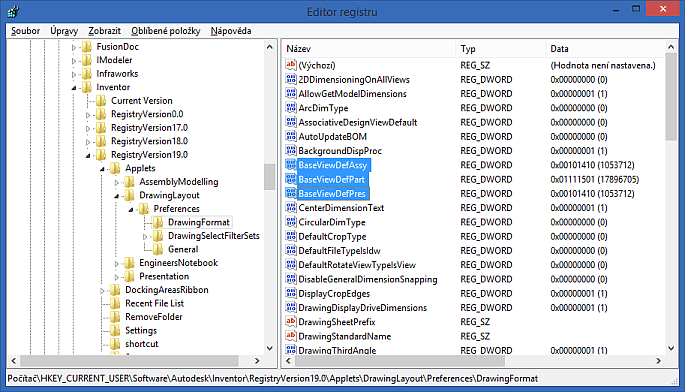Expand the RegistryVersion18.0 node arrow
Viewport: 685px width, 392px height.
tap(88, 142)
